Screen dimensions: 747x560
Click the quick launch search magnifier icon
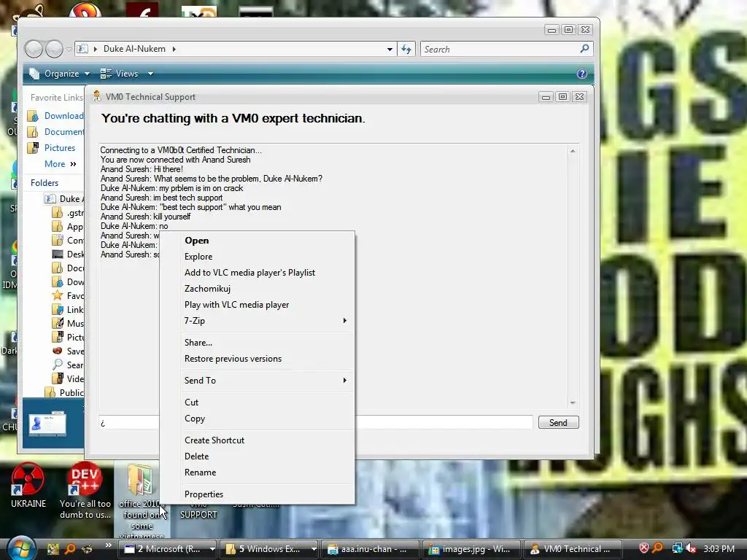point(70,548)
